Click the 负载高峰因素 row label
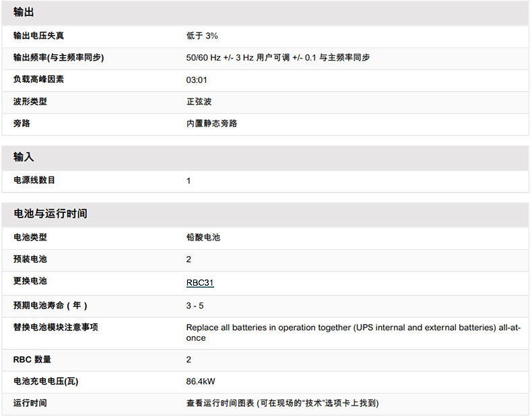Viewport: 532px width, 417px height. 39,79
